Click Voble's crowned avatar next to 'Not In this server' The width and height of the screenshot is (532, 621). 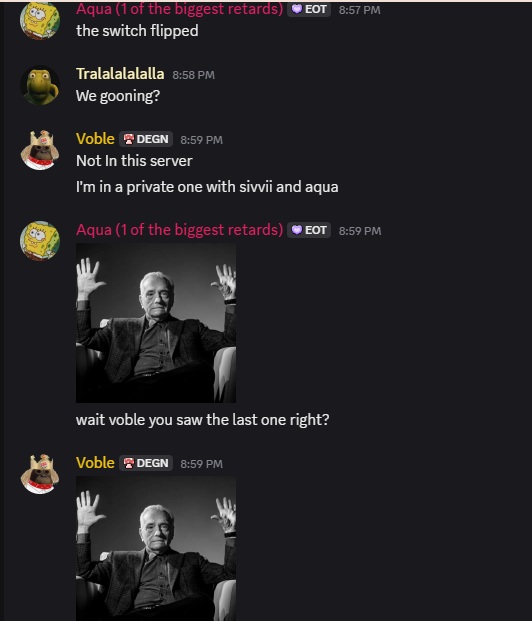40,150
